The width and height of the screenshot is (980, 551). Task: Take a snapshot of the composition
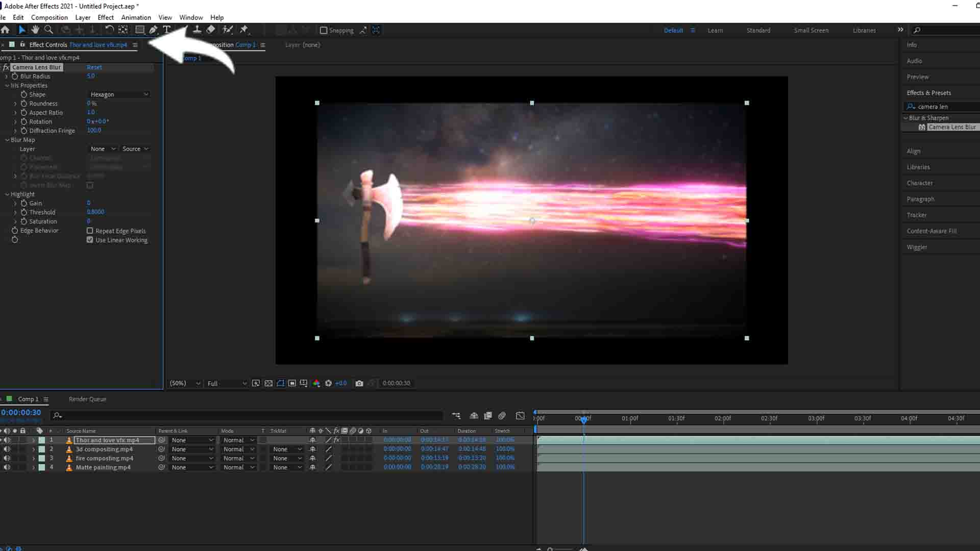point(360,383)
